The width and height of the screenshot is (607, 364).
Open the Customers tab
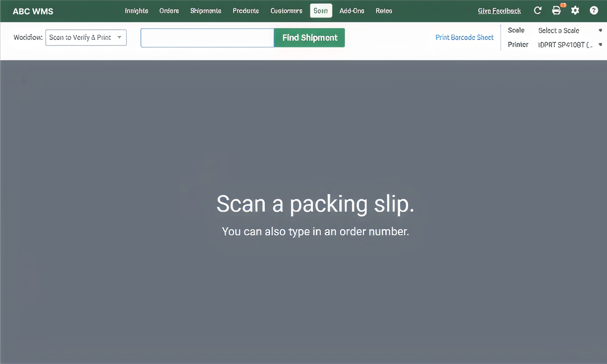tap(286, 11)
